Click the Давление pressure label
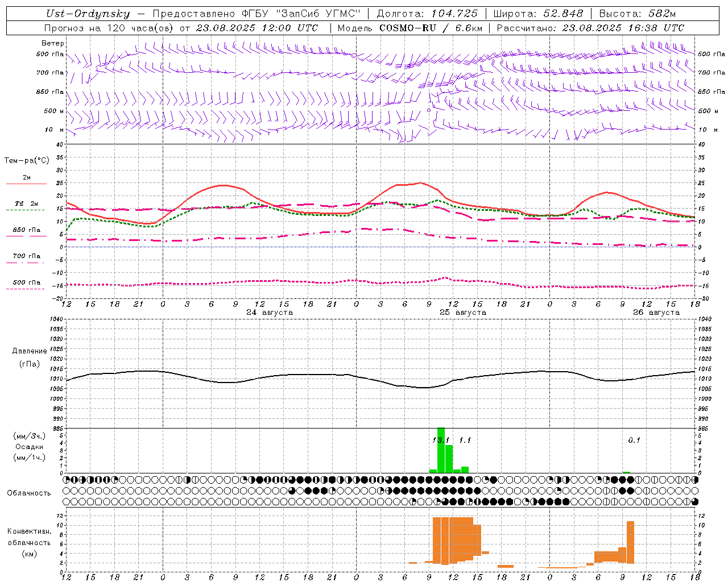Screen dimensions: 728x582 coord(30,351)
